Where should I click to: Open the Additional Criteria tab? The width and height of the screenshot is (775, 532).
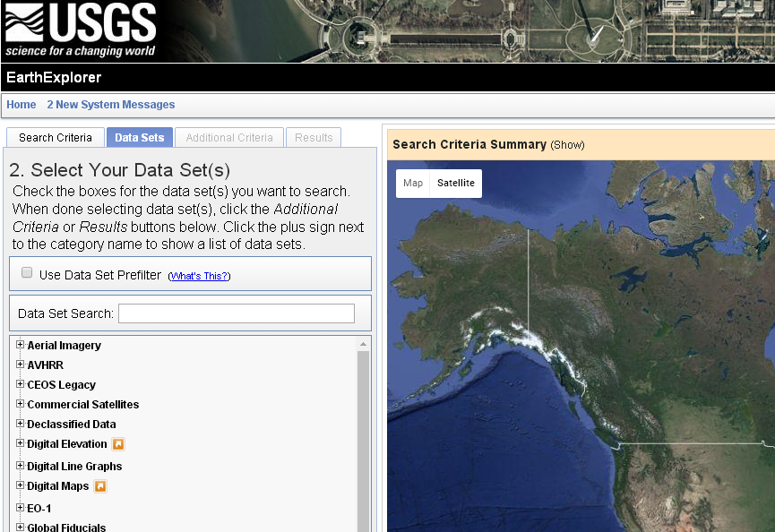228,137
